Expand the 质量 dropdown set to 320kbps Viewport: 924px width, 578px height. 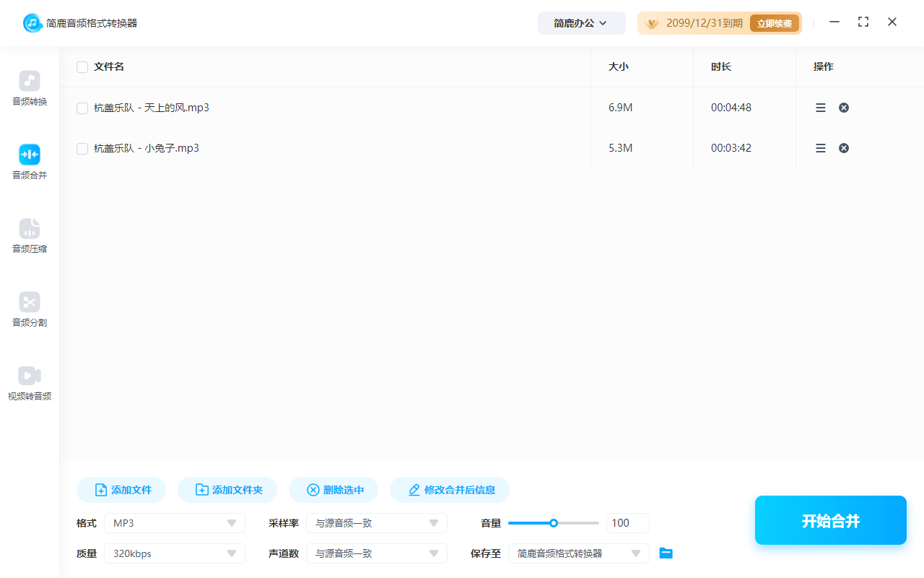174,553
